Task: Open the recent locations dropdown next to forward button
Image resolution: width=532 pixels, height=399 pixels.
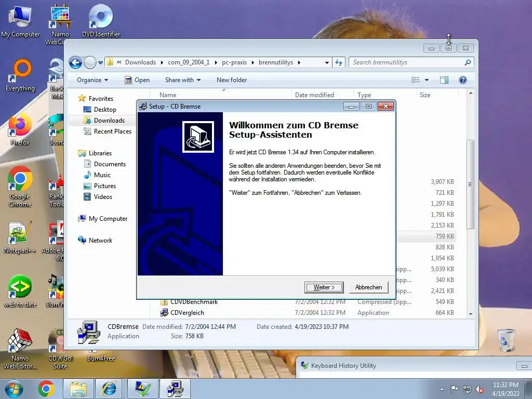Action: pyautogui.click(x=100, y=63)
